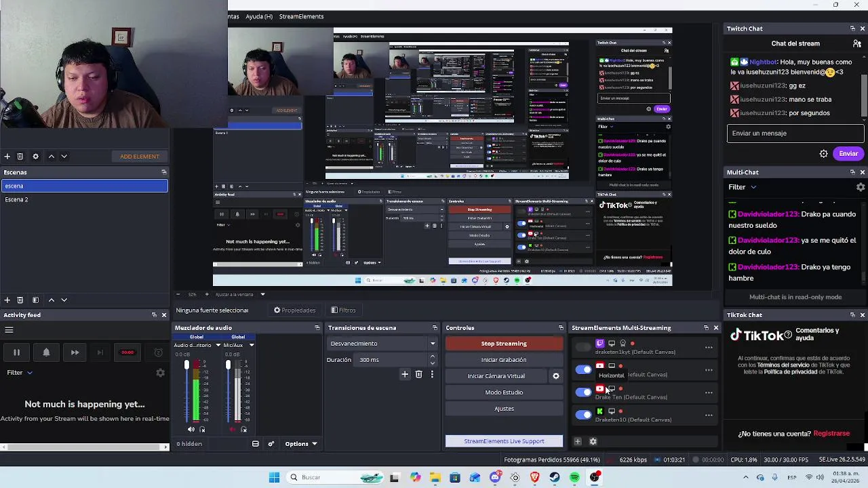Image resolution: width=868 pixels, height=488 pixels.
Task: Add a multi-streaming destination with plus icon
Action: click(x=578, y=441)
